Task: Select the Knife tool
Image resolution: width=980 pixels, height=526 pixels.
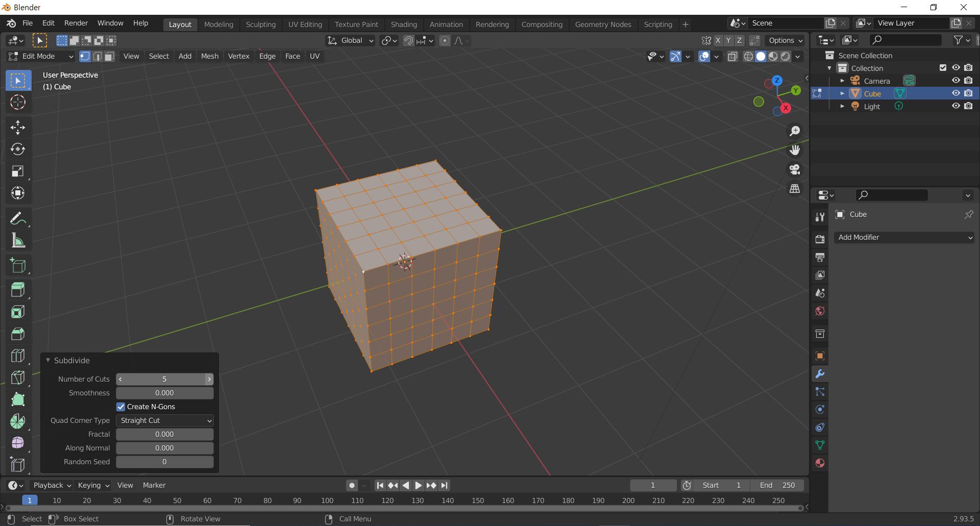Action: point(18,378)
